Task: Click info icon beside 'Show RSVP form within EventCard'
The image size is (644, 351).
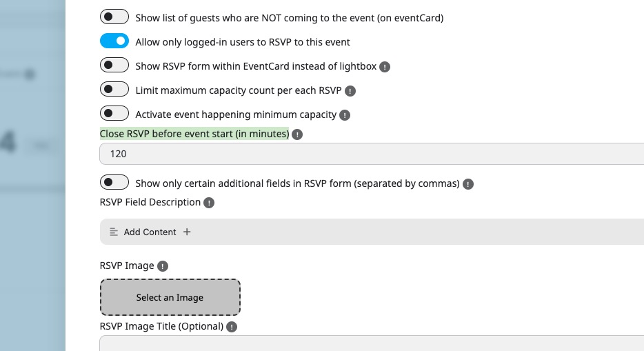Action: pyautogui.click(x=385, y=67)
